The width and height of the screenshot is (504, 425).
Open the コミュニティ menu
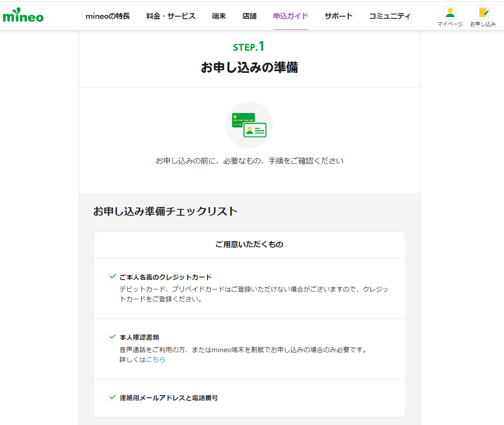click(x=390, y=16)
